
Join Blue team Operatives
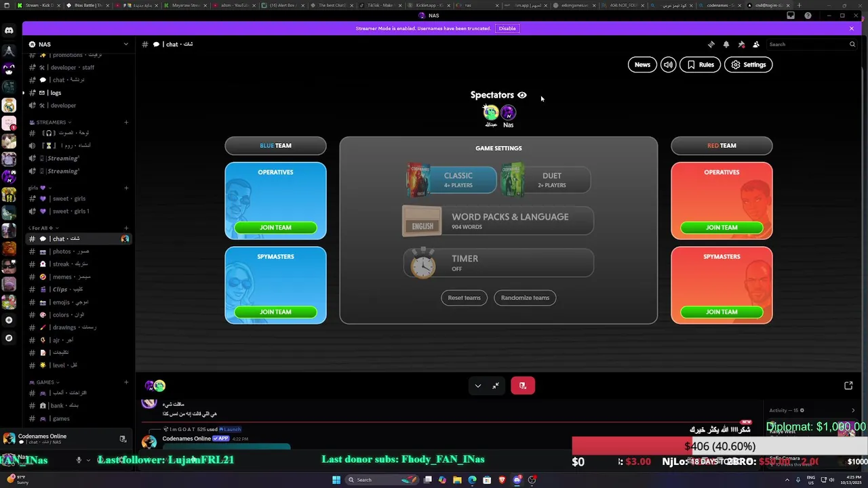pos(275,228)
